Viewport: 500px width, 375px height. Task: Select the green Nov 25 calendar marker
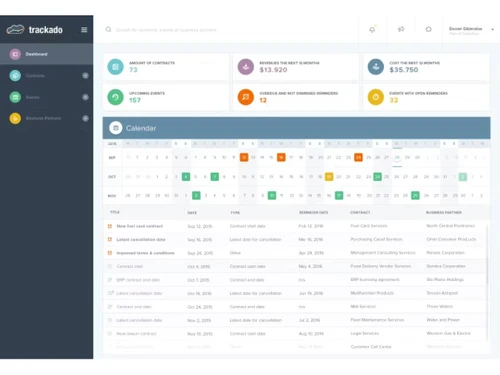click(x=415, y=196)
